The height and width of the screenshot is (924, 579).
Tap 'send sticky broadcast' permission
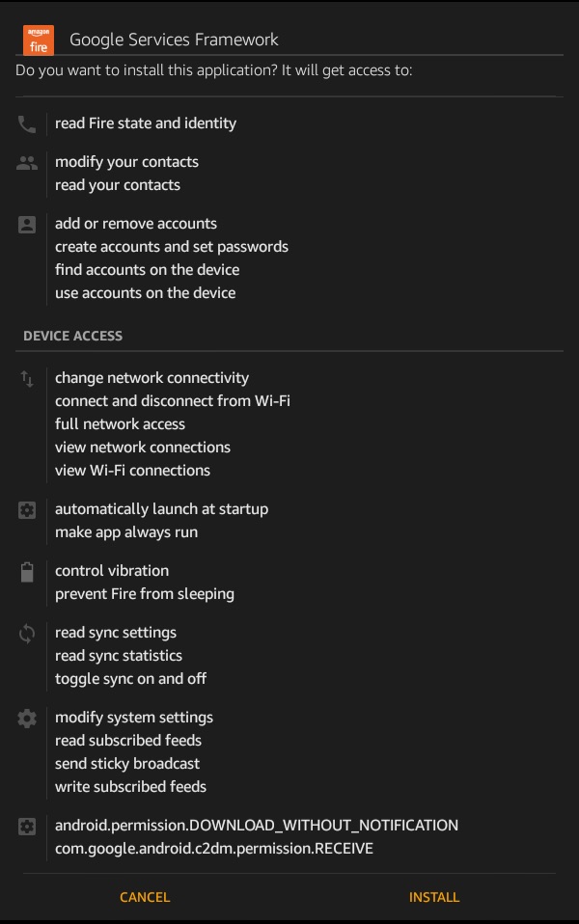[x=128, y=764]
